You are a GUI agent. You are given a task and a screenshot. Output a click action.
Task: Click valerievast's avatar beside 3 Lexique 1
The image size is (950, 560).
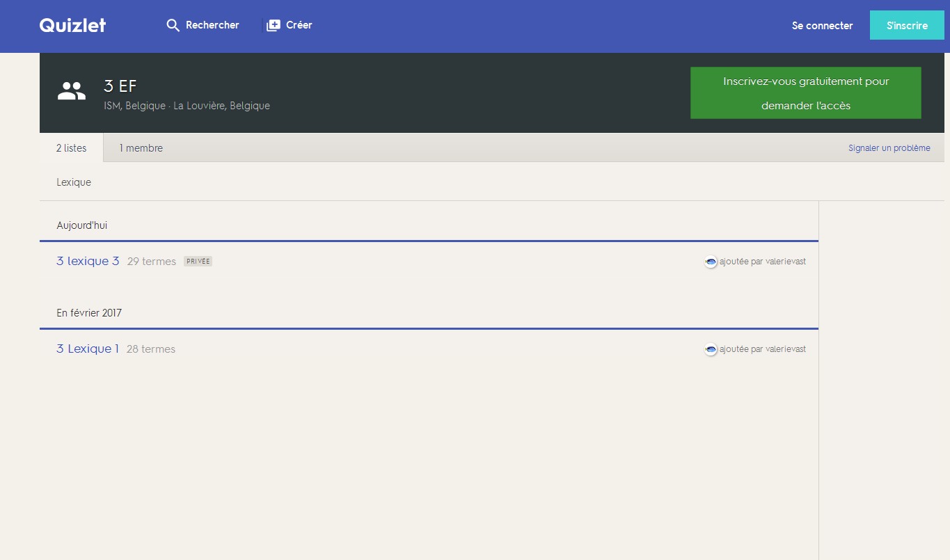pyautogui.click(x=711, y=350)
